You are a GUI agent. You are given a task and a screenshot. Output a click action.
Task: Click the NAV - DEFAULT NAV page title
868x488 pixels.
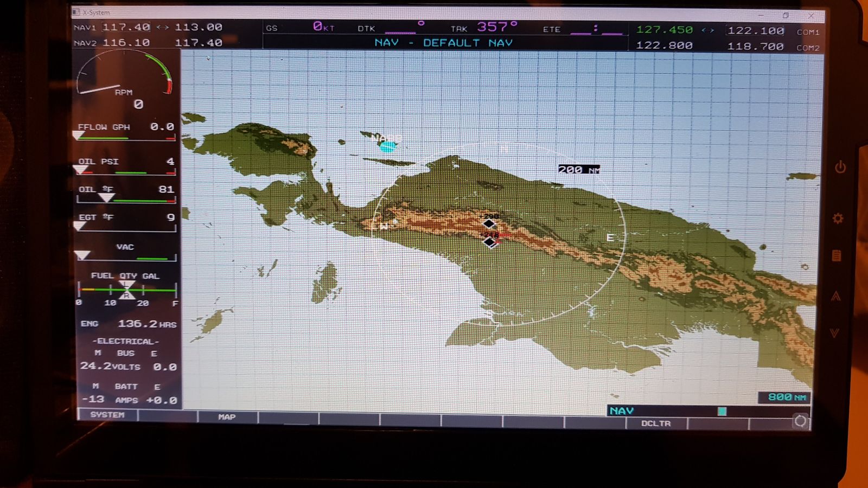443,43
